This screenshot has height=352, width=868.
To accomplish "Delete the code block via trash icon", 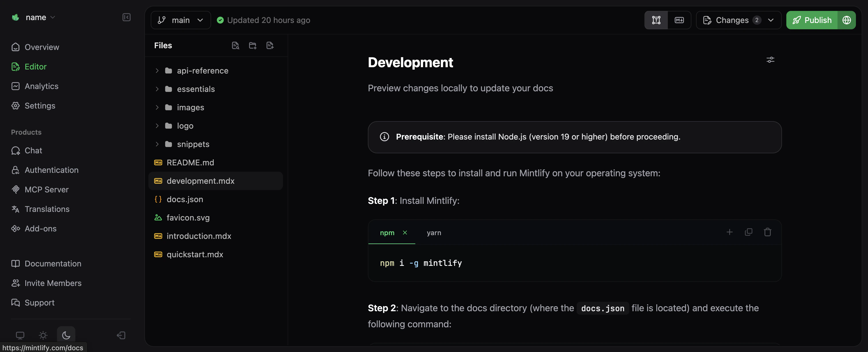I will click(767, 232).
